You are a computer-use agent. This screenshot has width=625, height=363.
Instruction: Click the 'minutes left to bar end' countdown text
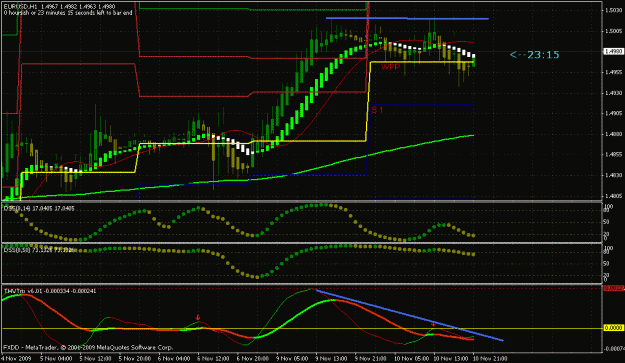point(68,13)
